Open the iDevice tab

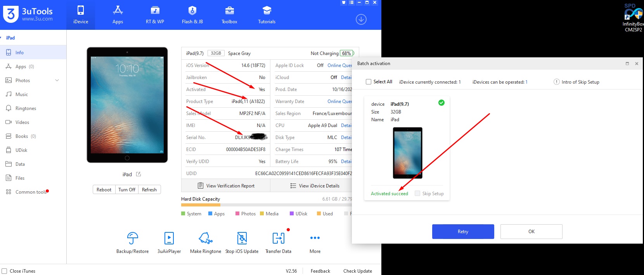click(x=81, y=15)
